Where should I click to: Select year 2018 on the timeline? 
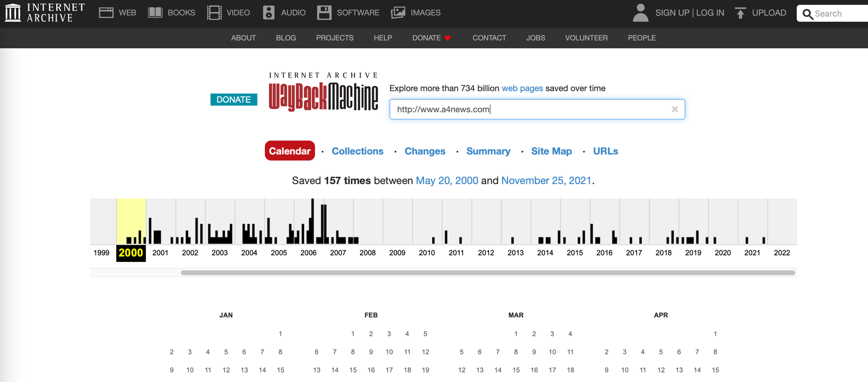[x=664, y=253]
